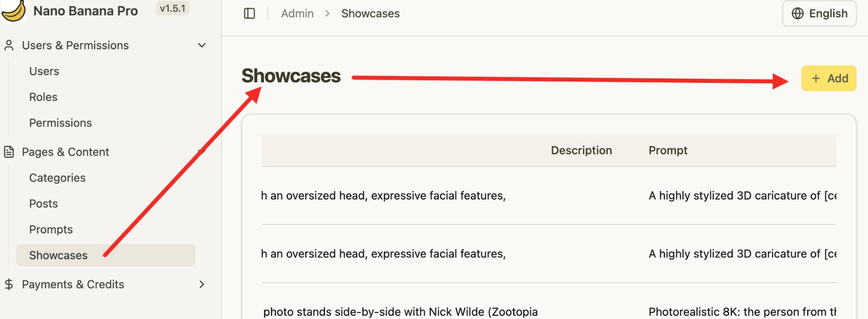This screenshot has height=319, width=868.
Task: Click the globe language icon
Action: [797, 14]
